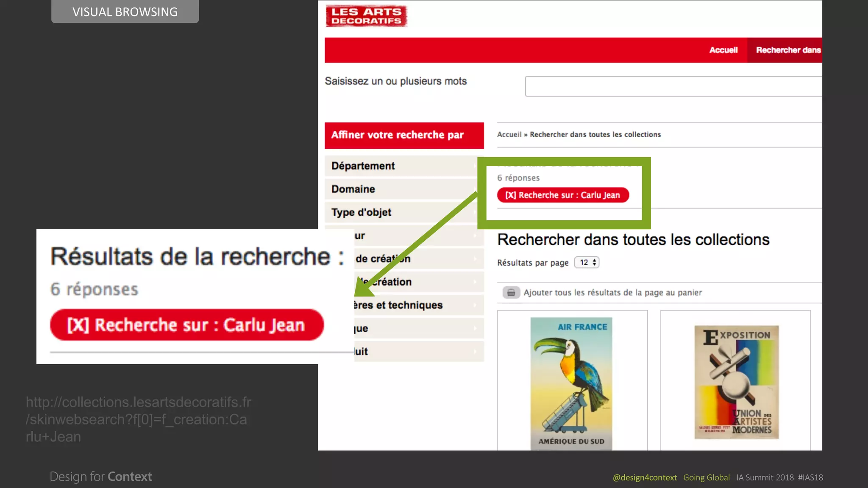Open the Air France toucan poster thumbnail
868x488 pixels.
pyautogui.click(x=571, y=383)
